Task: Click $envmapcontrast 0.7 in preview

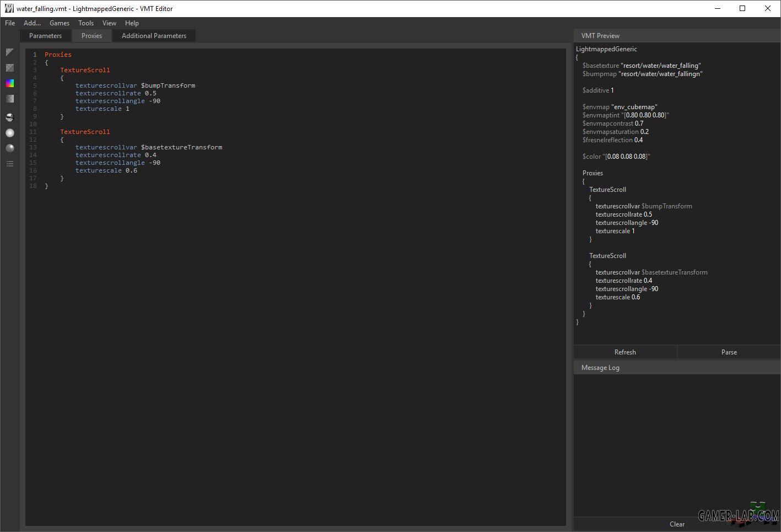Action: 613,123
